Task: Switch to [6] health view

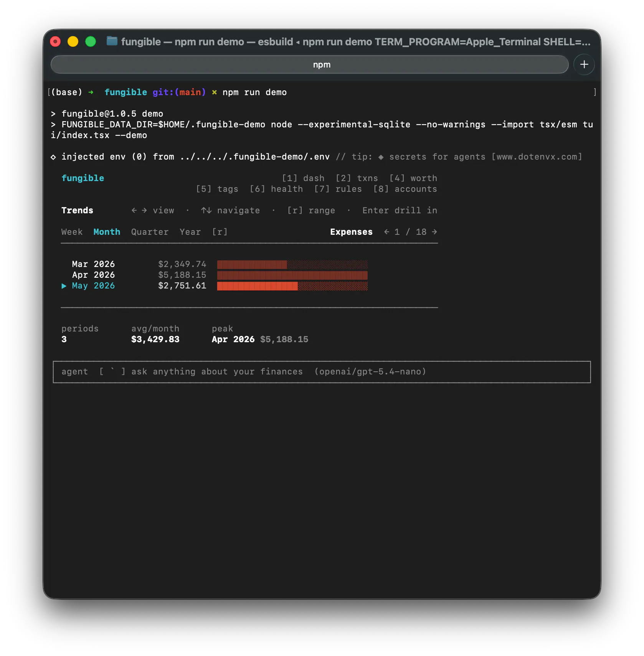Action: pyautogui.click(x=276, y=189)
